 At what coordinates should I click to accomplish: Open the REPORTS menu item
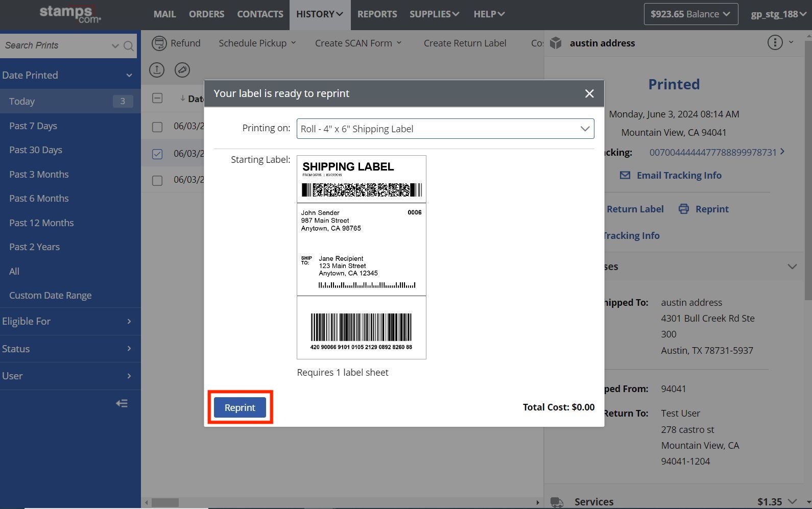coord(377,14)
